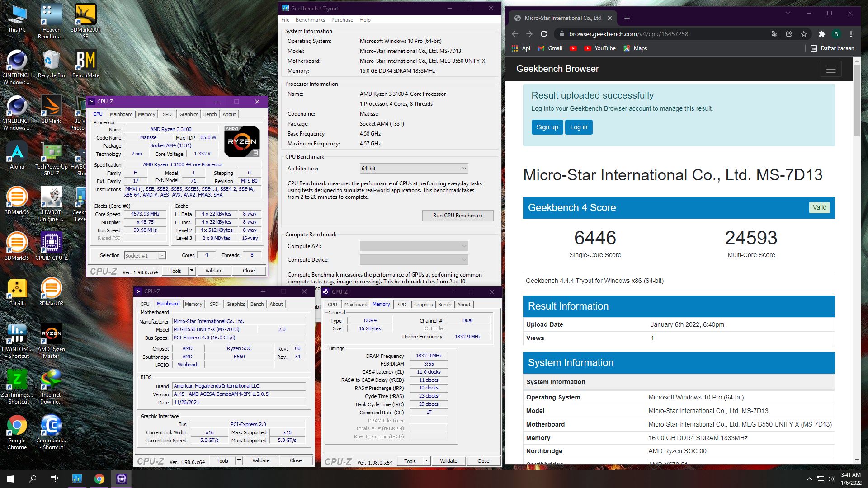This screenshot has height=488, width=868.
Task: Open the 3DMark06 desktop icon
Action: point(17,201)
